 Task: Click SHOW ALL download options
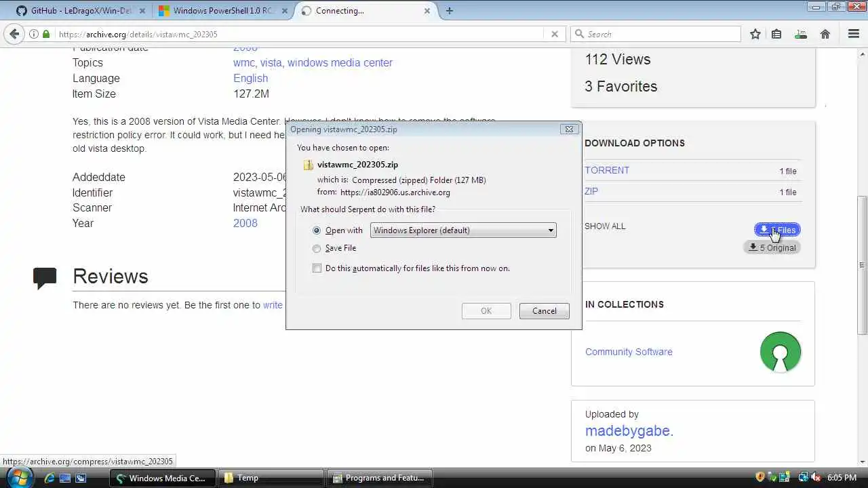click(x=605, y=226)
